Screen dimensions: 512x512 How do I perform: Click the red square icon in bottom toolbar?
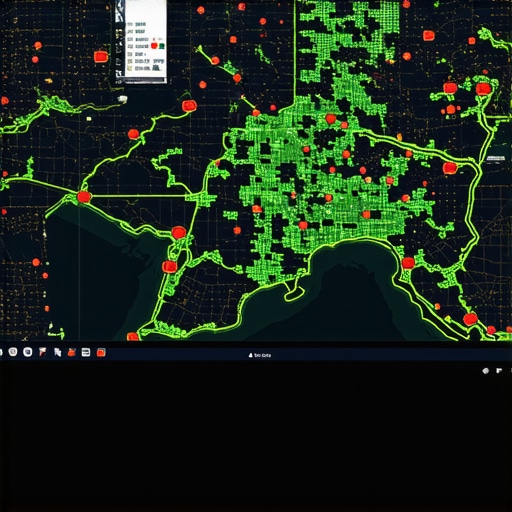coord(101,352)
